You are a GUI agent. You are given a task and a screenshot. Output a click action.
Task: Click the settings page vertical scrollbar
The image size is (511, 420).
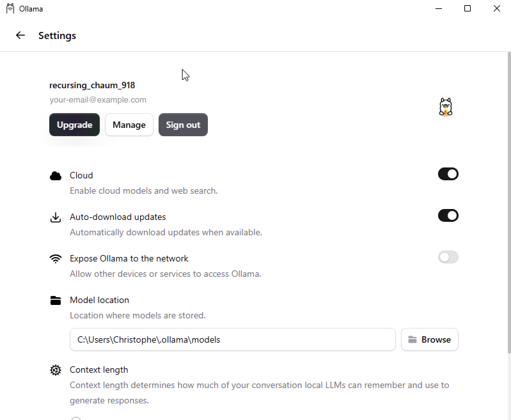tap(509, 203)
